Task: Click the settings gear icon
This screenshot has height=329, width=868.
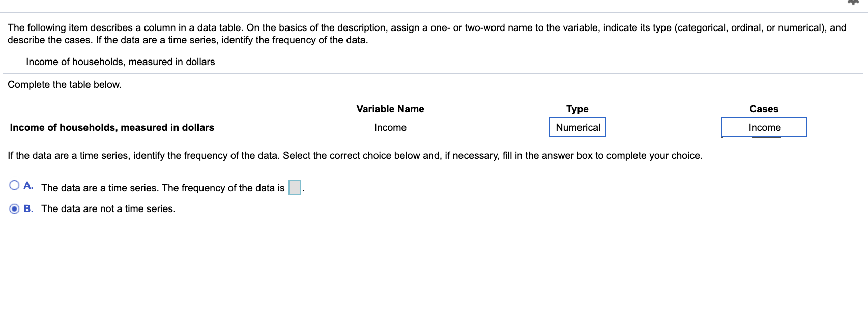Action: 853,3
